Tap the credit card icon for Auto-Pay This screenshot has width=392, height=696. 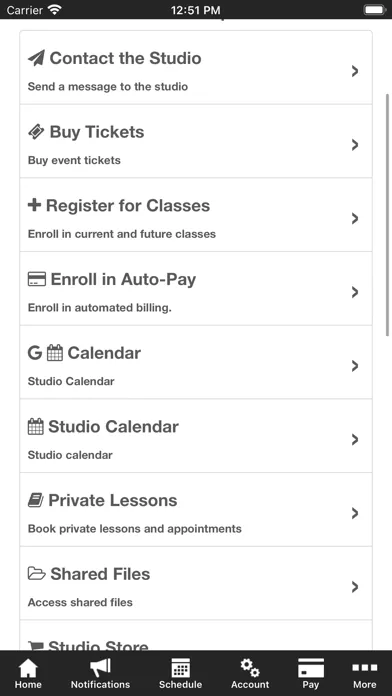pyautogui.click(x=36, y=279)
